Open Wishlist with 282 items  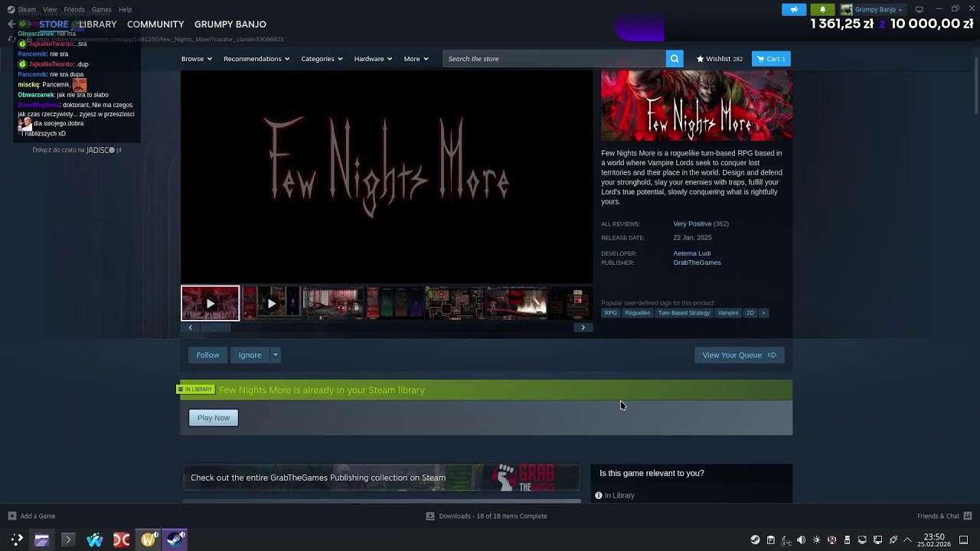tap(719, 59)
